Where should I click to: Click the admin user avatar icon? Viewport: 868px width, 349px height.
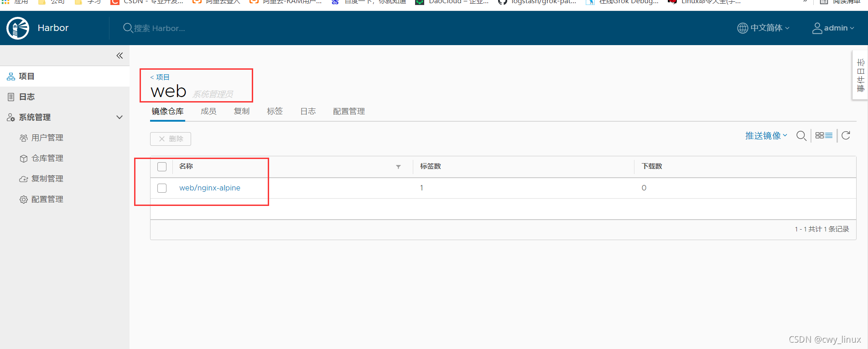(817, 28)
